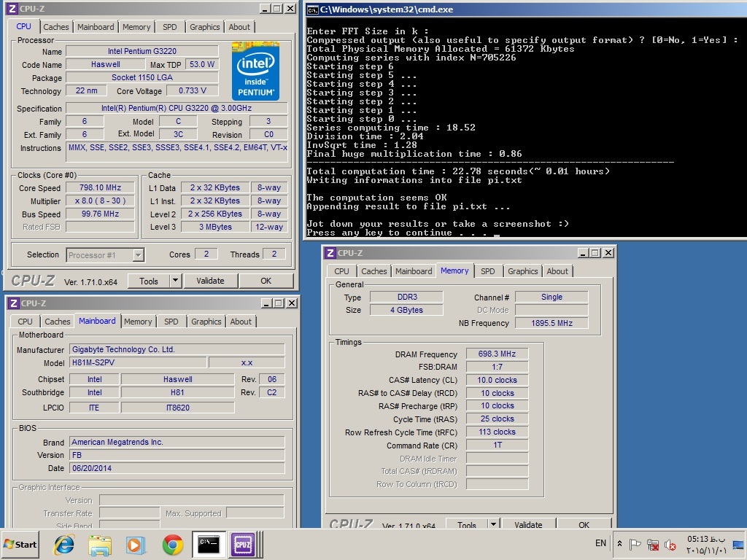The height and width of the screenshot is (560, 747).
Task: Close the CPU-Z CPU window
Action: (290, 9)
